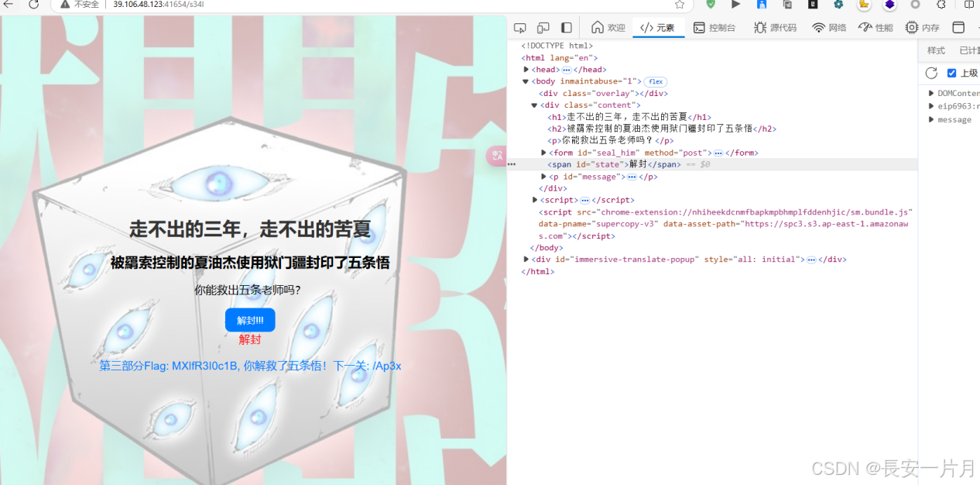980x485 pixels.
Task: Toggle the 上级 checkbox
Action: [951, 73]
